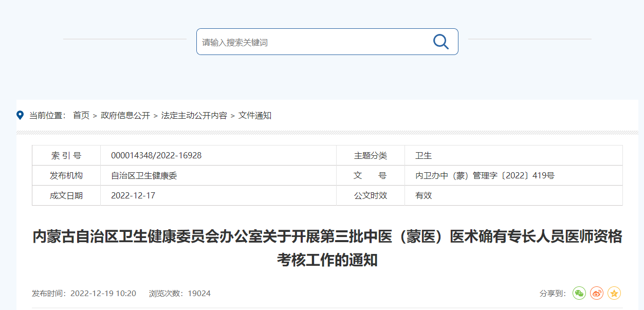Open 政府信息公开 breadcrumb link
The image size is (644, 310).
pyautogui.click(x=125, y=116)
